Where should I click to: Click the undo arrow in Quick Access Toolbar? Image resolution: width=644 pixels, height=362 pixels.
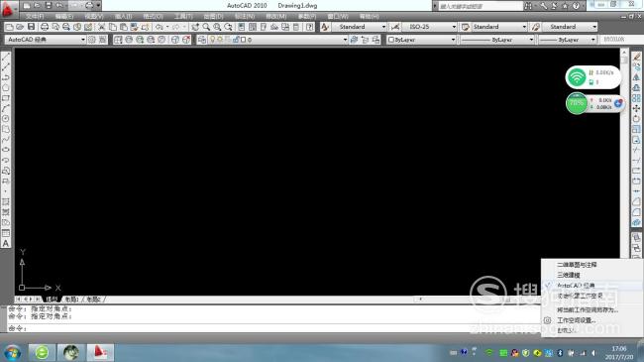coord(59,5)
